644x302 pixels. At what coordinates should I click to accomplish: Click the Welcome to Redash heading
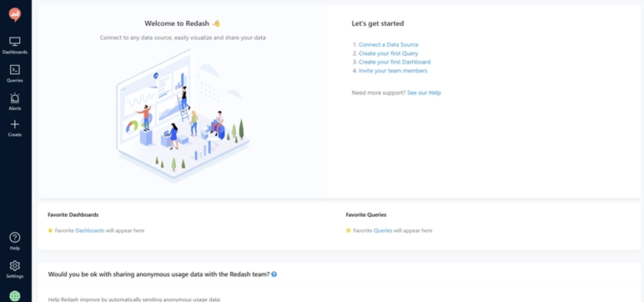pyautogui.click(x=177, y=23)
